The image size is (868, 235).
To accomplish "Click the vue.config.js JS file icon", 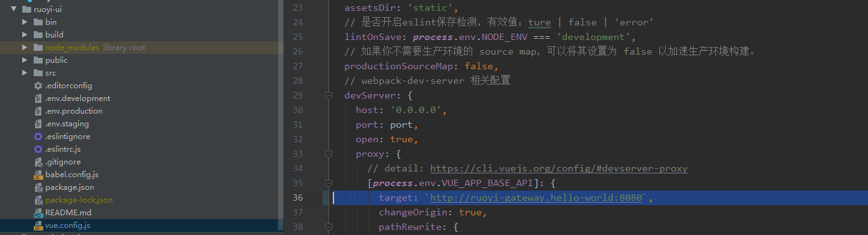I will tap(38, 225).
